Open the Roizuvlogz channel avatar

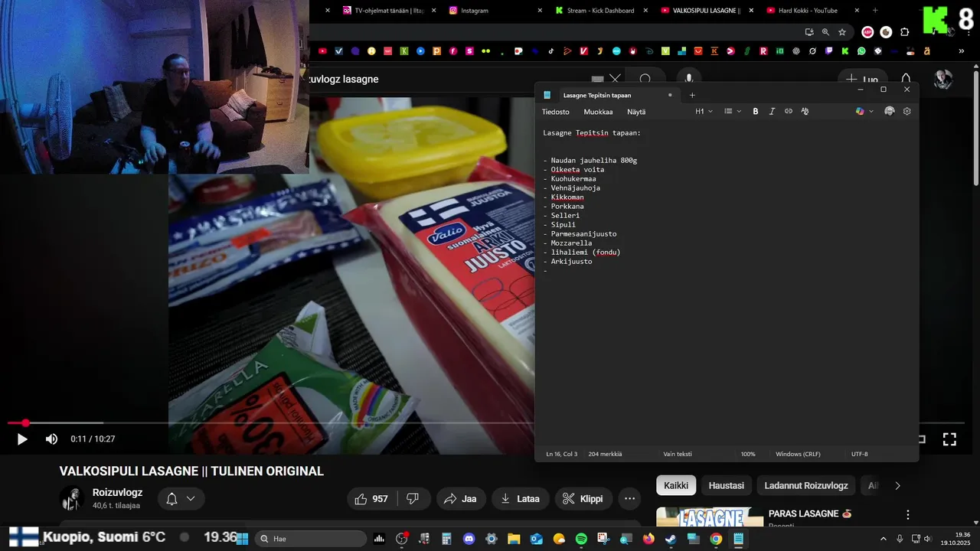point(71,499)
